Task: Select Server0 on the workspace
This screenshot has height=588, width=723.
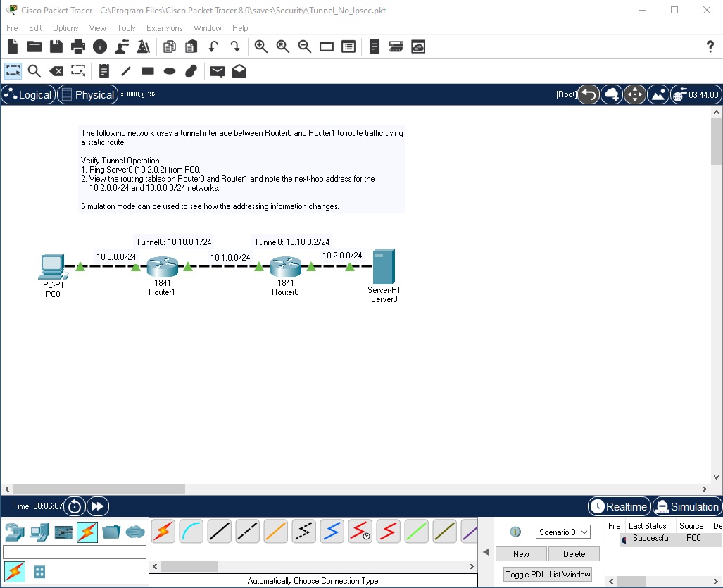Action: coord(384,267)
